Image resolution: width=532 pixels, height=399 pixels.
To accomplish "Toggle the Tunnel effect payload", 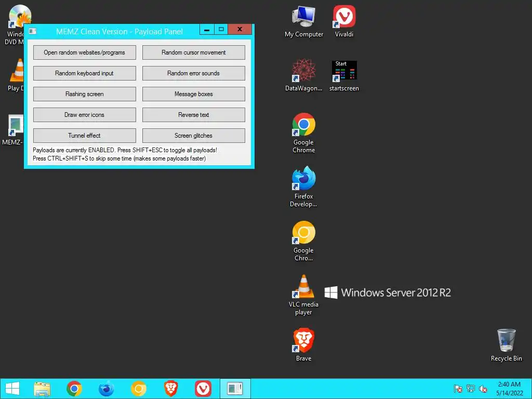I will point(85,136).
